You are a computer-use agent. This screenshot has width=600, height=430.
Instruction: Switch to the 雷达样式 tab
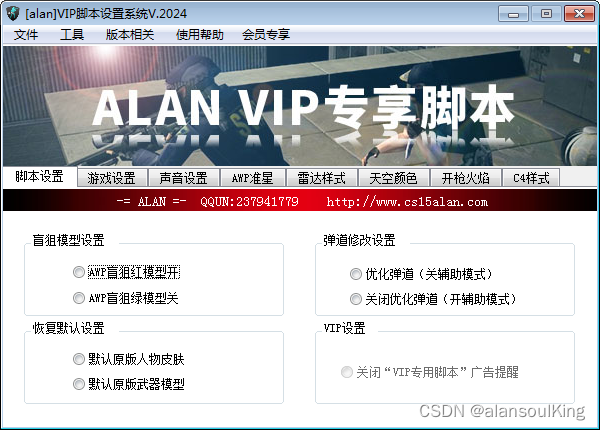pyautogui.click(x=321, y=178)
